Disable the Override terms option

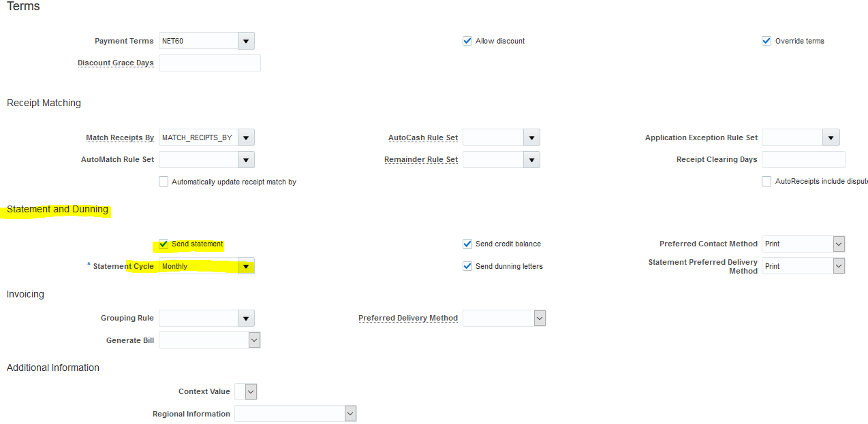coord(766,40)
